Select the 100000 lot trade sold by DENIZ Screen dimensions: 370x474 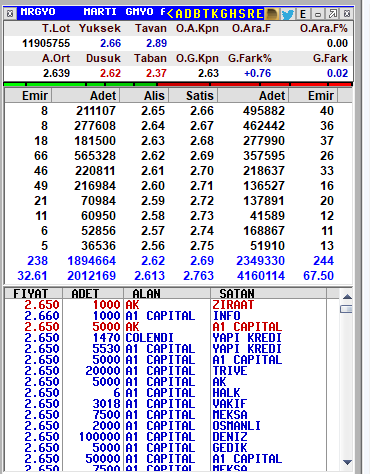[x=166, y=437]
